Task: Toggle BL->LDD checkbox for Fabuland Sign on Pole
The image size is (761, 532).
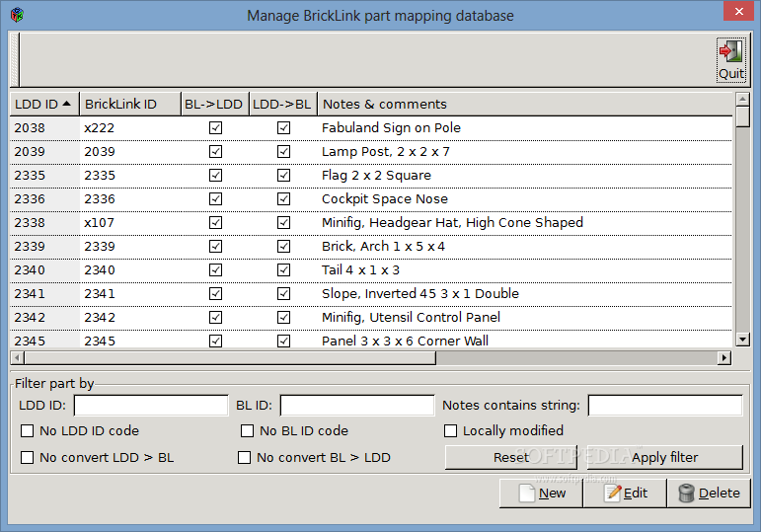Action: point(215,127)
